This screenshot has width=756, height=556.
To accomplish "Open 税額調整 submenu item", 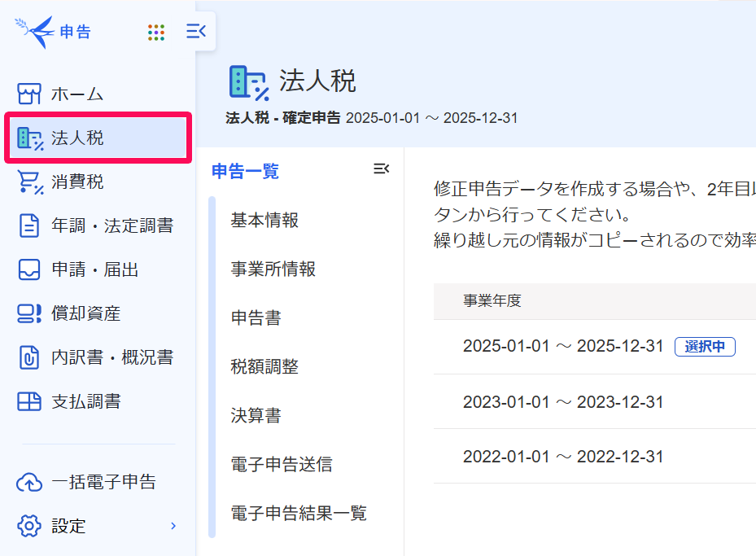I will click(264, 366).
